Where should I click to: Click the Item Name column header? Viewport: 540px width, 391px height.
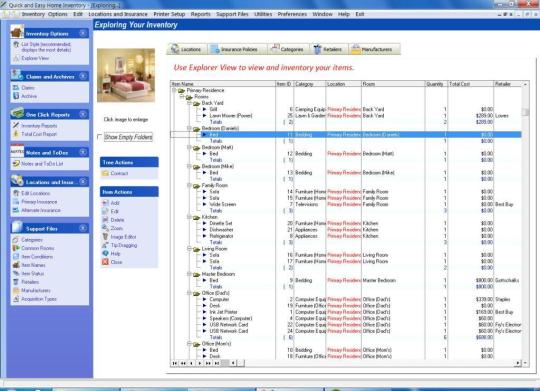tap(223, 84)
